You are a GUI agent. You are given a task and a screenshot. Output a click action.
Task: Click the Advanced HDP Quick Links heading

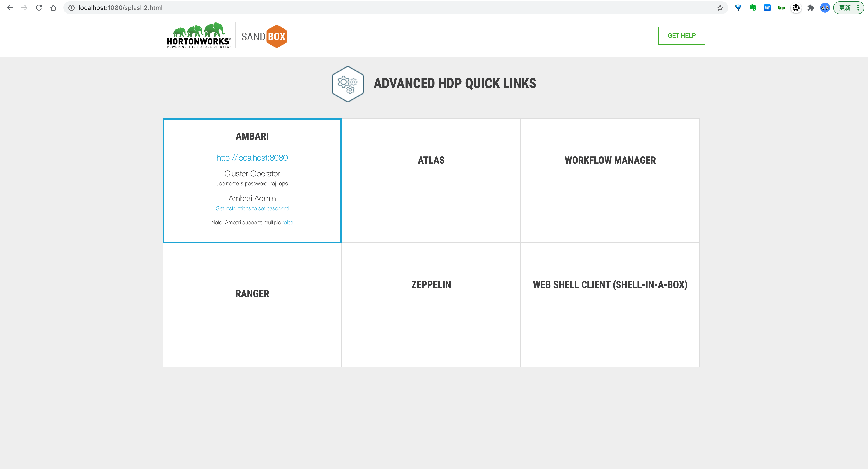(455, 83)
